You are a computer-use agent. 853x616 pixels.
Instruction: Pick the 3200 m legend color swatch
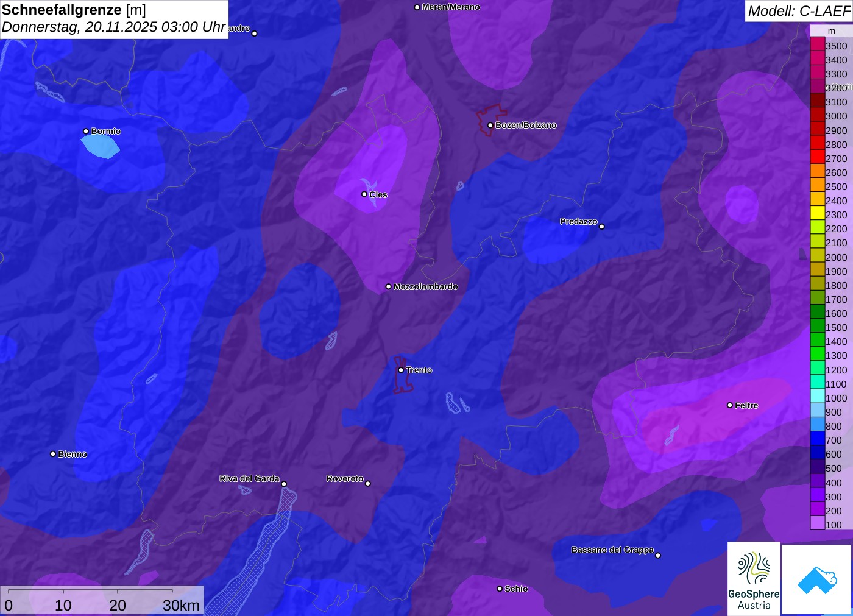(x=818, y=86)
